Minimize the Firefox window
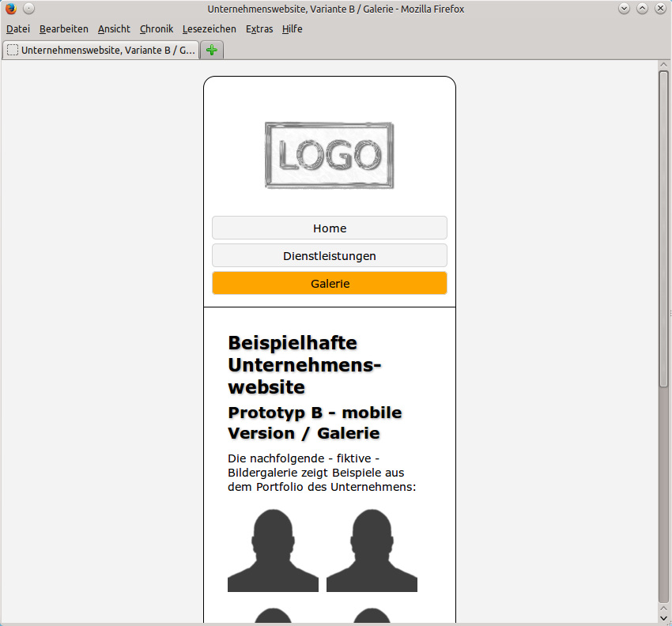The image size is (672, 626). click(624, 9)
